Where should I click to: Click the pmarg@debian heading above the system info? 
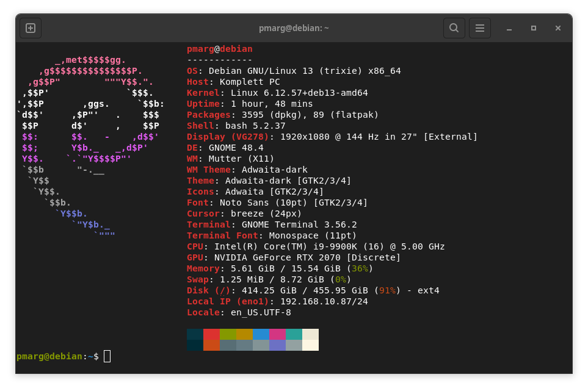[x=219, y=49]
